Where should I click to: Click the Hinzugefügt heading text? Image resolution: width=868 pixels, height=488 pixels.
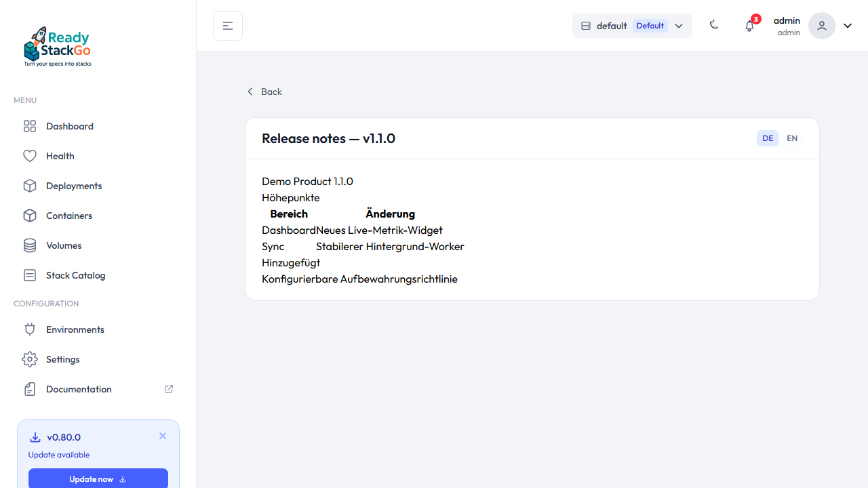291,262
